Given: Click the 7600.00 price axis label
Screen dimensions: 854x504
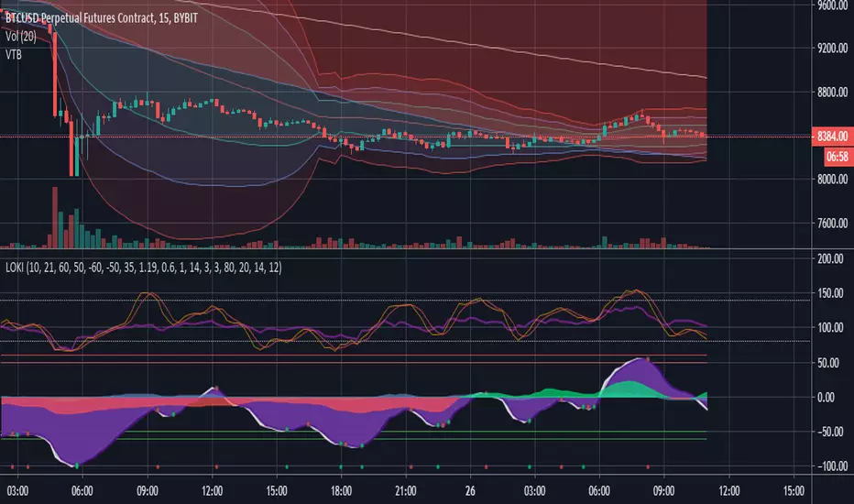Looking at the screenshot, I should click(833, 223).
